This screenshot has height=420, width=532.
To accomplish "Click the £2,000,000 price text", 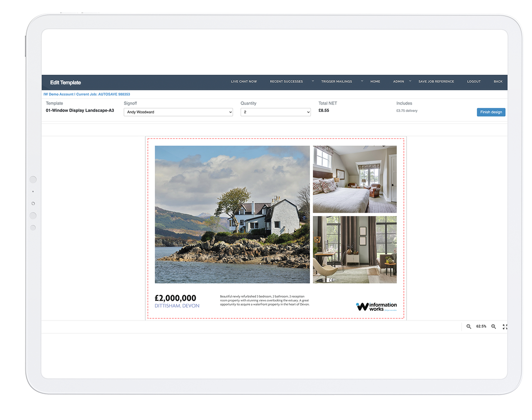I will (x=175, y=298).
